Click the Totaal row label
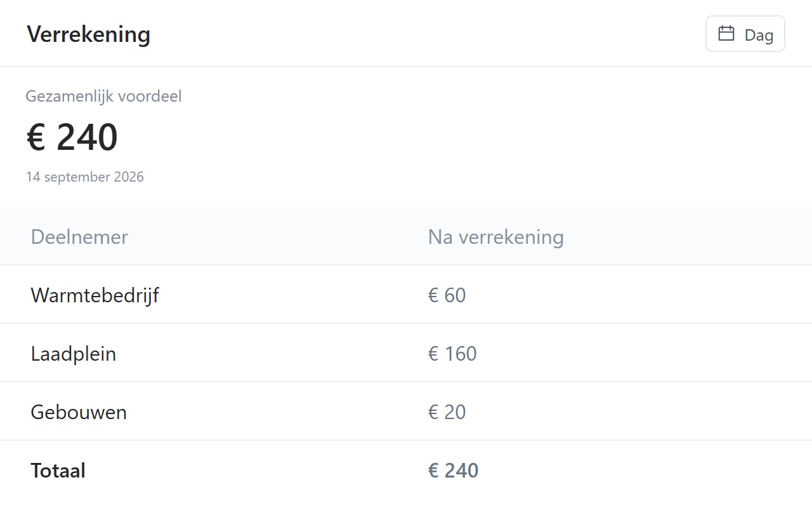Image resolution: width=812 pixels, height=508 pixels. click(x=58, y=471)
